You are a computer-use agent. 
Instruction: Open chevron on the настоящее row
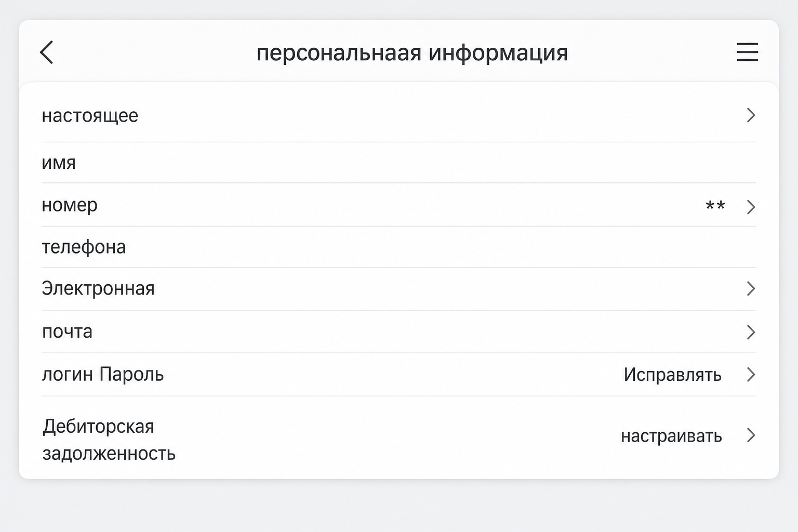(751, 115)
